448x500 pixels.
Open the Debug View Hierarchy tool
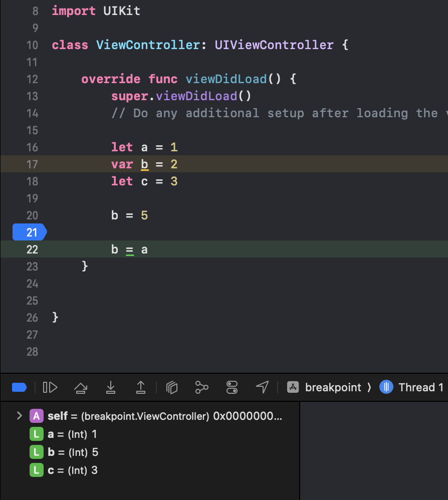pyautogui.click(x=171, y=387)
